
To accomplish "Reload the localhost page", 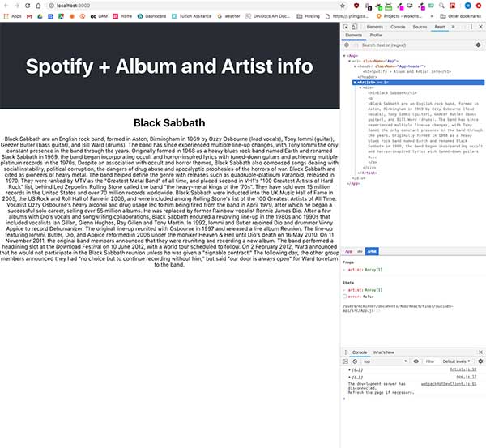I will click(28, 6).
